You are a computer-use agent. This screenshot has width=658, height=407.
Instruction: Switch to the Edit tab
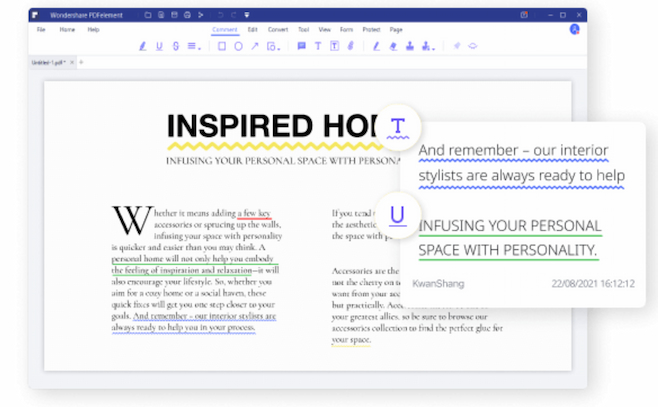click(x=253, y=30)
